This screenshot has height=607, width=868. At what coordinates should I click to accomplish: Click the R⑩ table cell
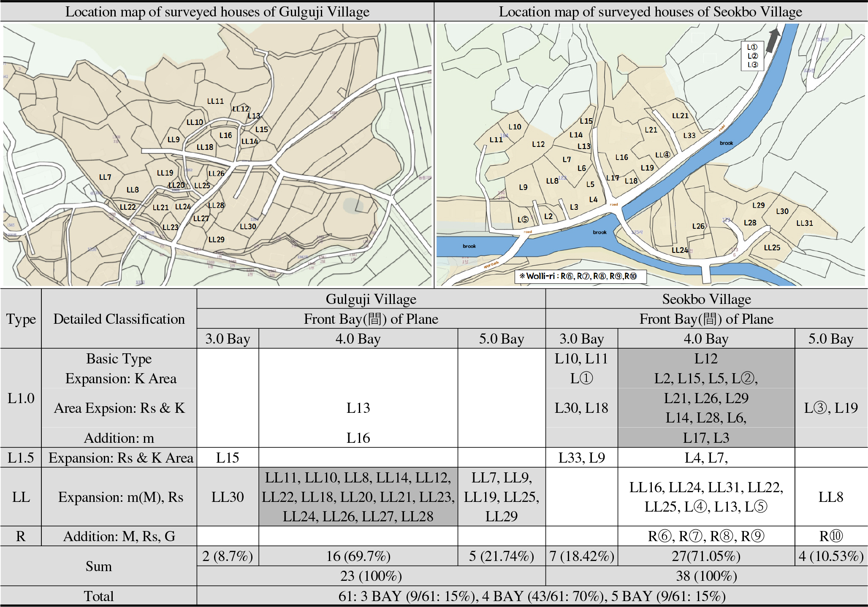831,537
